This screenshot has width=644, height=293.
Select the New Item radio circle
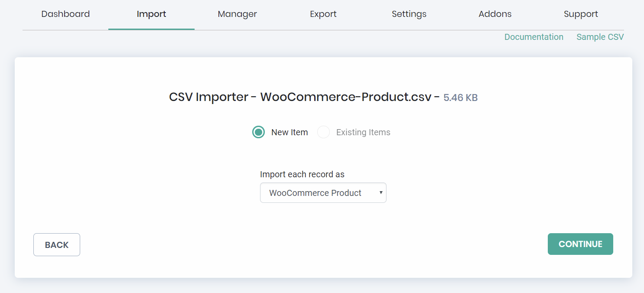click(x=258, y=132)
